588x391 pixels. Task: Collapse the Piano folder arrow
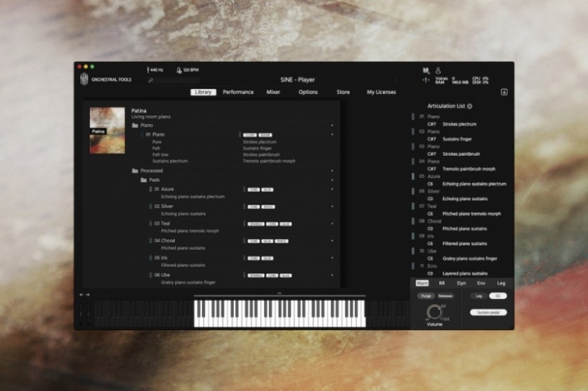coord(332,125)
